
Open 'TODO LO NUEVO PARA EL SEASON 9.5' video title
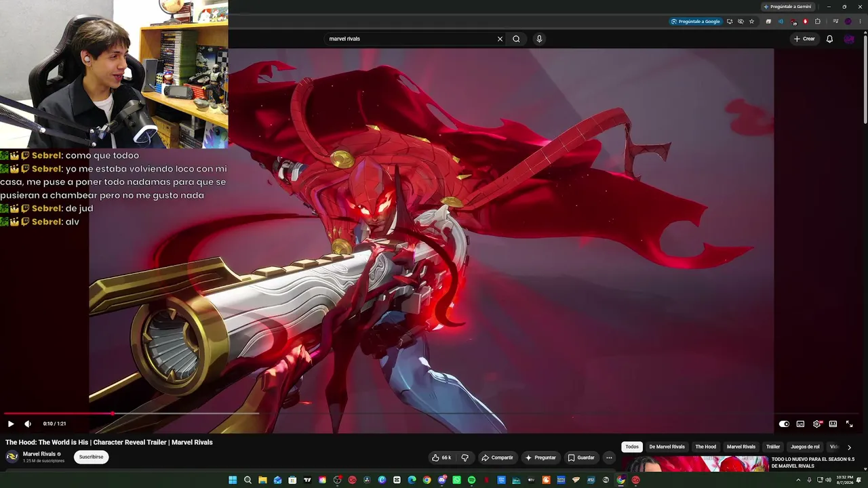click(x=813, y=462)
